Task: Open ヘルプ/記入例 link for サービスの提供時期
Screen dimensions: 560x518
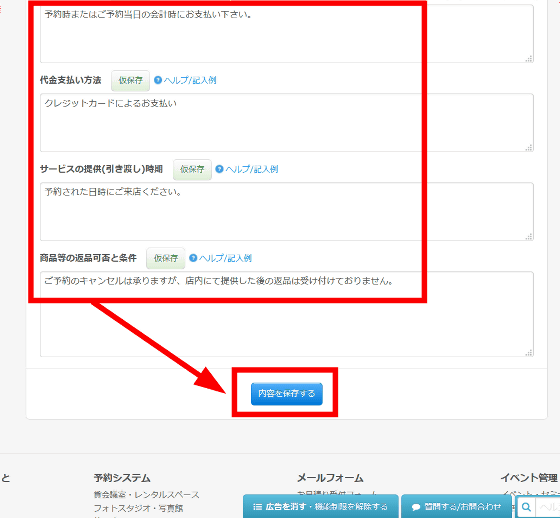Action: [252, 169]
